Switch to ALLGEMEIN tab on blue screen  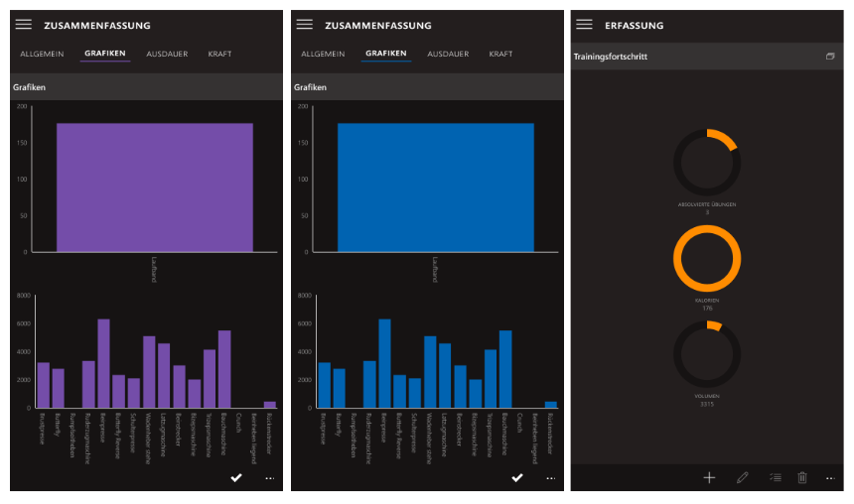pyautogui.click(x=323, y=54)
